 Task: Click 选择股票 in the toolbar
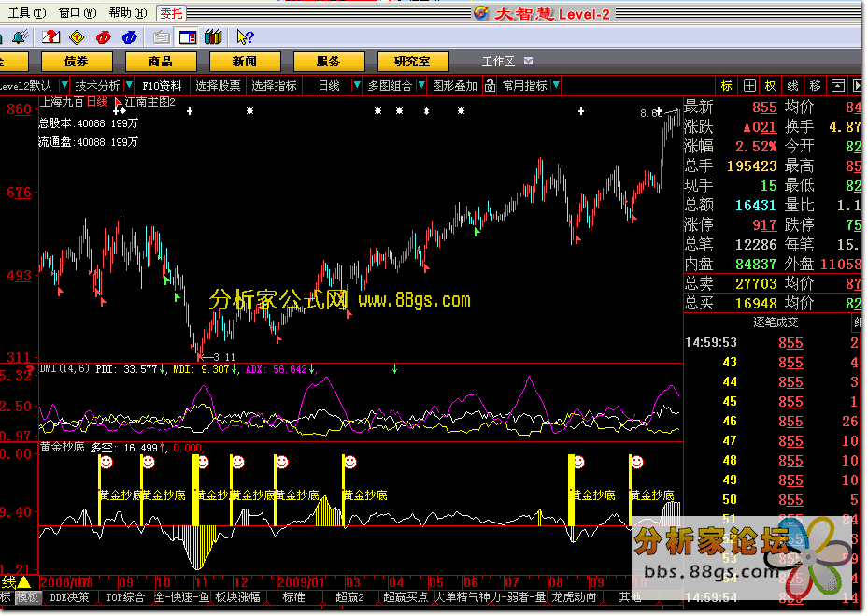[x=218, y=85]
